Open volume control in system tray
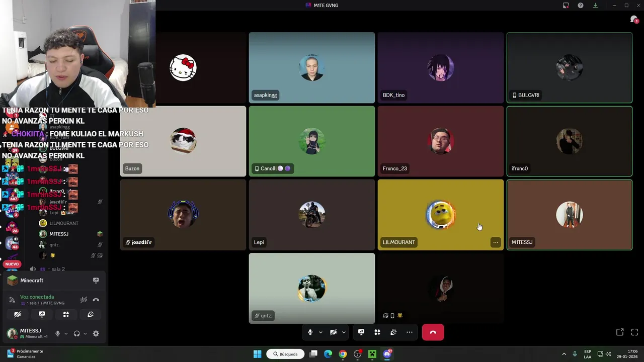Image resolution: width=644 pixels, height=362 pixels. coord(608,354)
